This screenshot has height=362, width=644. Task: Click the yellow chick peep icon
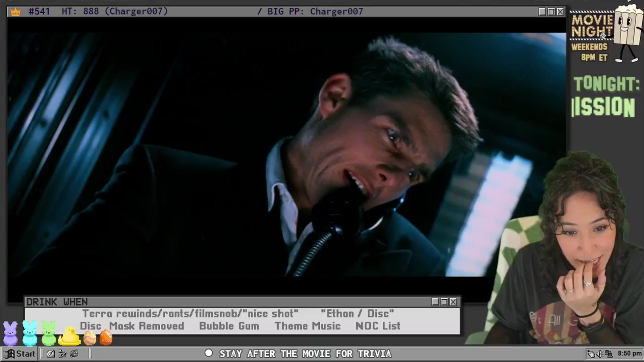[x=69, y=336]
